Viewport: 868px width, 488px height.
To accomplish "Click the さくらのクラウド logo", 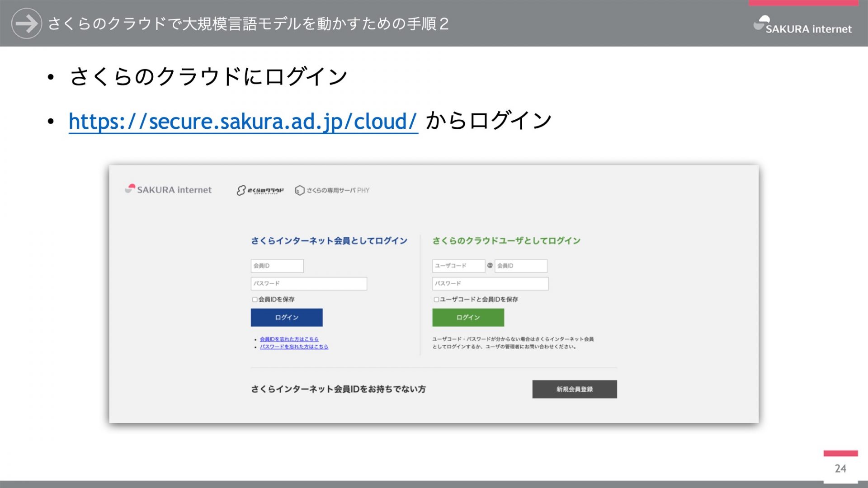I will [260, 190].
